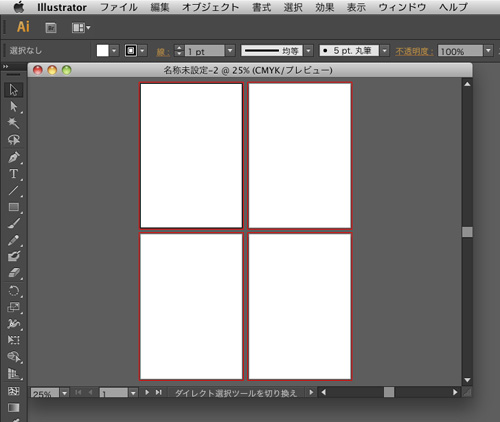This screenshot has height=422, width=500.
Task: Click the vertical scrollbar thumb
Action: pyautogui.click(x=467, y=232)
